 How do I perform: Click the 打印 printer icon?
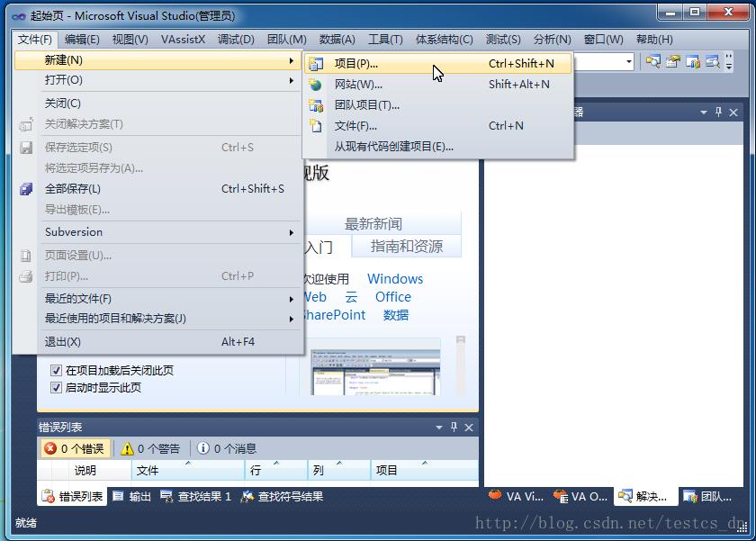tap(26, 276)
